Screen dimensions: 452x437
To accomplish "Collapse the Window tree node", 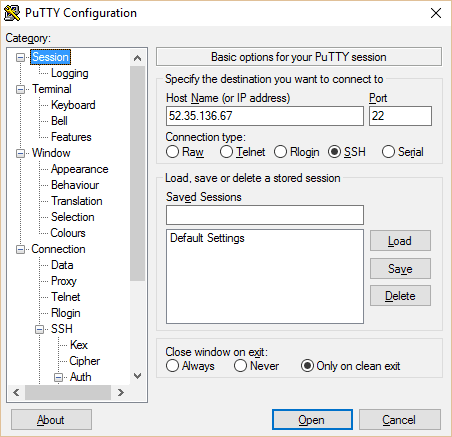I will click(20, 153).
